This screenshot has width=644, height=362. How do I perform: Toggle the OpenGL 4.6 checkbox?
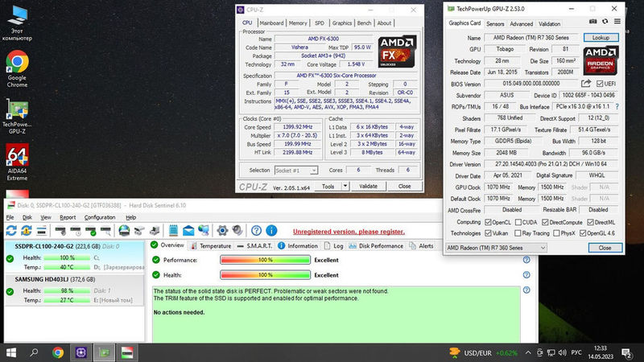point(583,233)
